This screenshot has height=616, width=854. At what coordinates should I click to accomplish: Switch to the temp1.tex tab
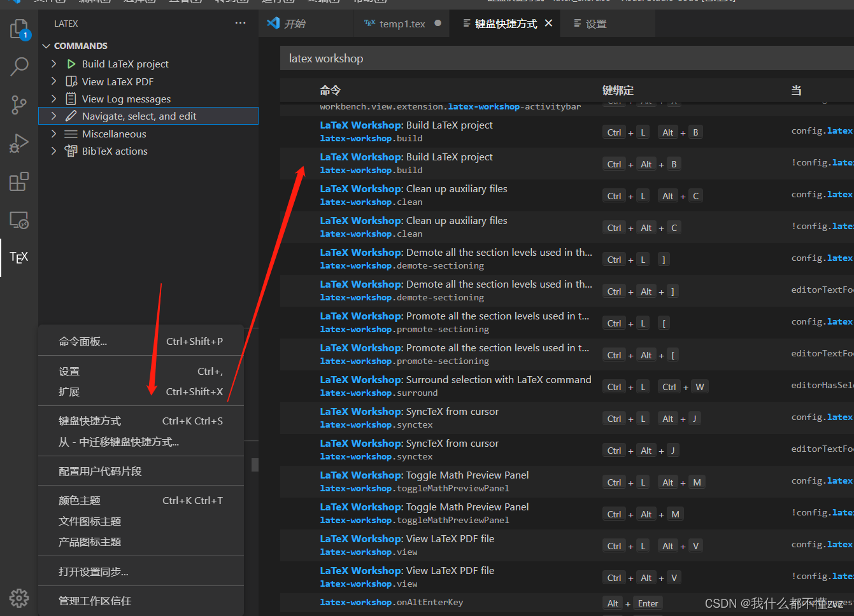coord(401,24)
